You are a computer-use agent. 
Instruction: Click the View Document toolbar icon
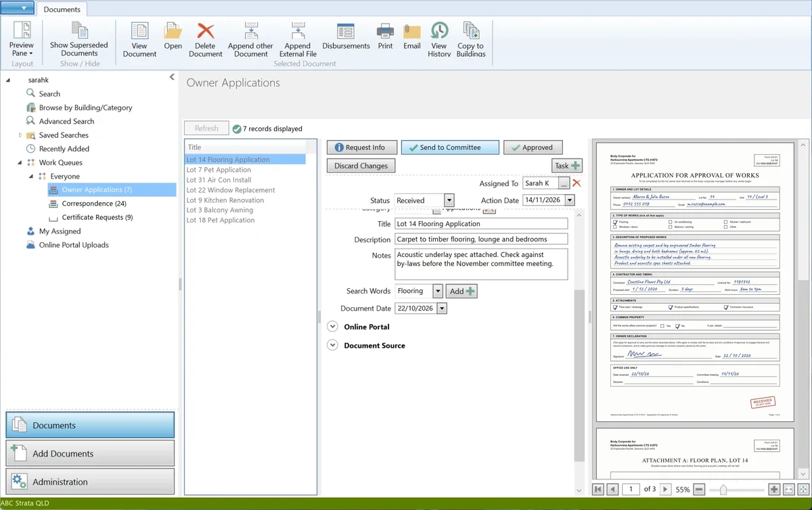tap(139, 39)
